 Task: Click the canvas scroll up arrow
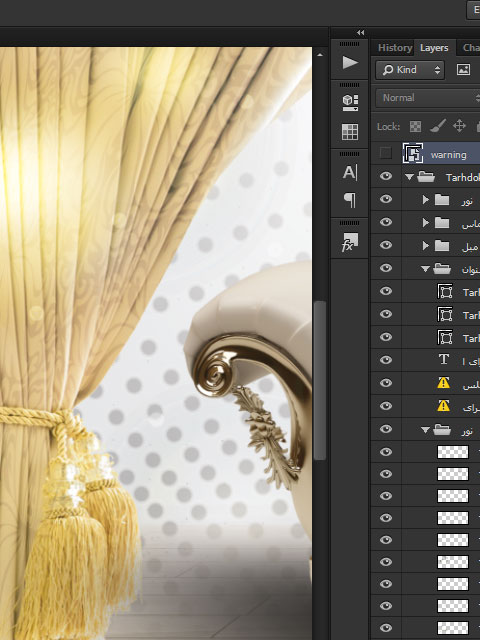coord(320,54)
